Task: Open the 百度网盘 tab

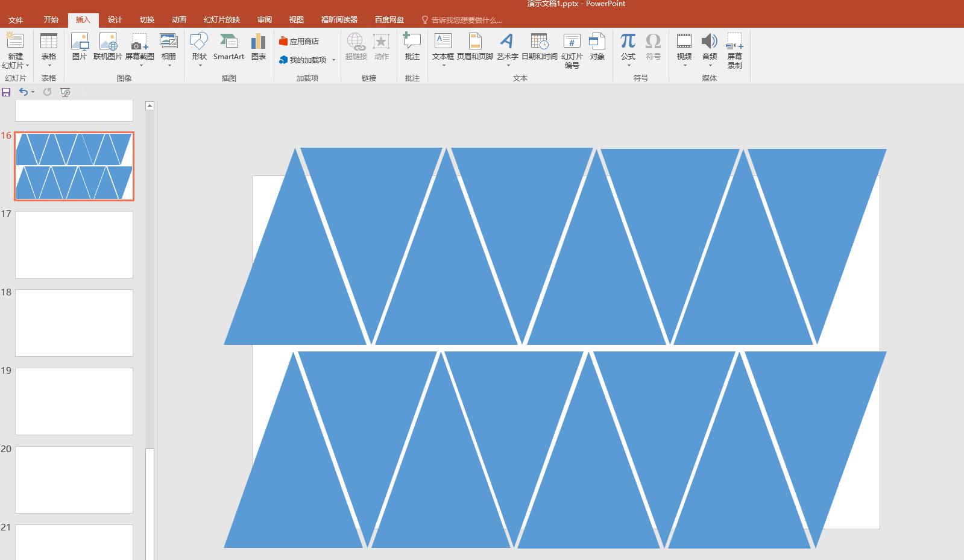Action: (x=389, y=20)
